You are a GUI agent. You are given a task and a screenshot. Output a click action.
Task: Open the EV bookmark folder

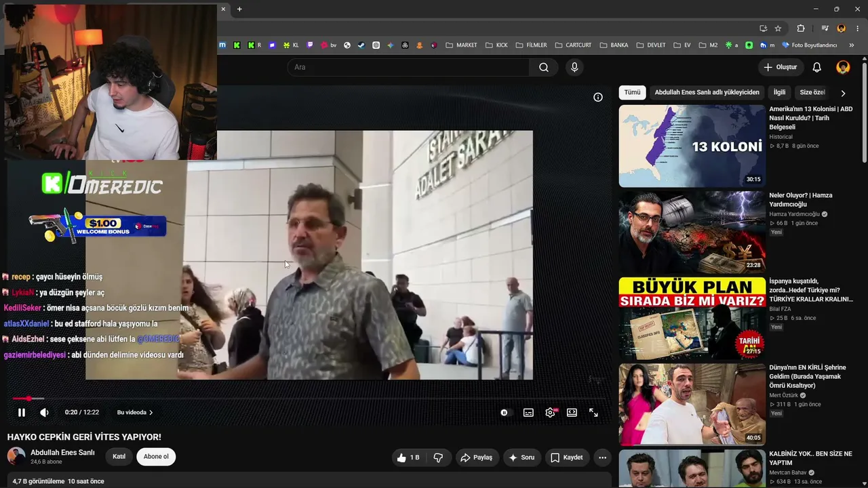coord(682,45)
